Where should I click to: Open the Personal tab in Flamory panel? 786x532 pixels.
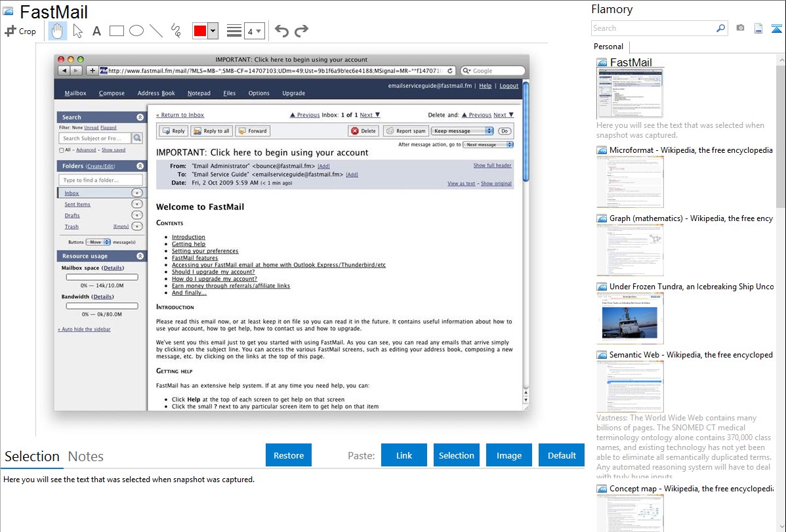[609, 47]
